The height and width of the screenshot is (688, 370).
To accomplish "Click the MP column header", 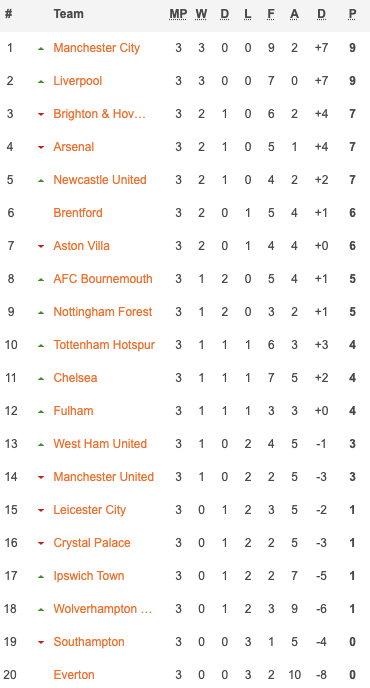I will (178, 14).
